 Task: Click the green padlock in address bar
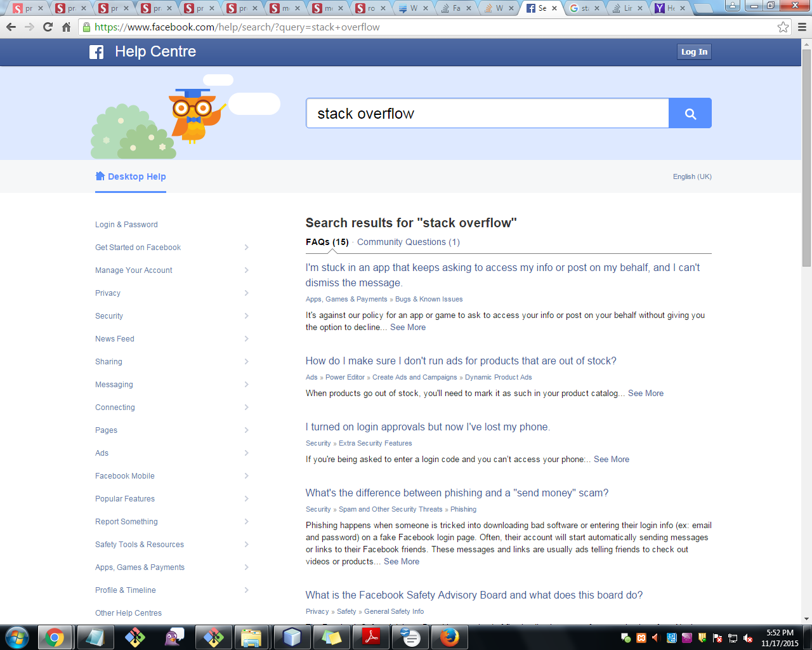click(x=86, y=27)
